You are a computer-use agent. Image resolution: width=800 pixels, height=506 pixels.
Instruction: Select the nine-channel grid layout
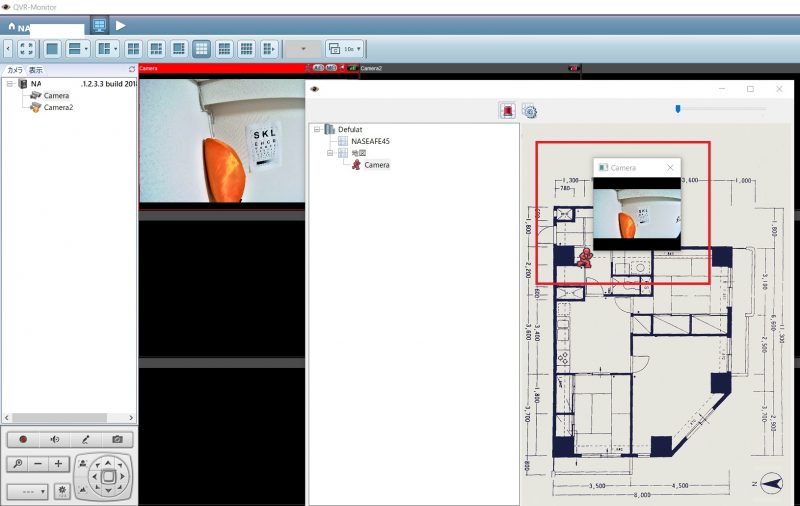[202, 49]
